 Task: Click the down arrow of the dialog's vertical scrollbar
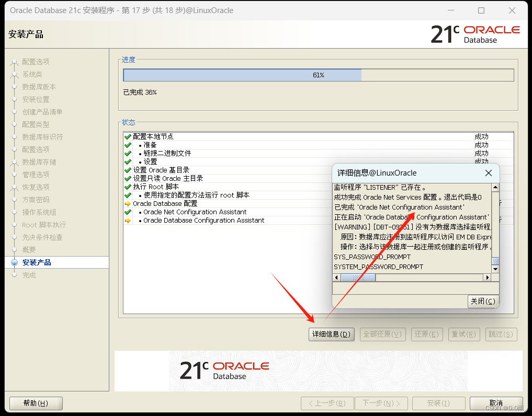pos(495,269)
